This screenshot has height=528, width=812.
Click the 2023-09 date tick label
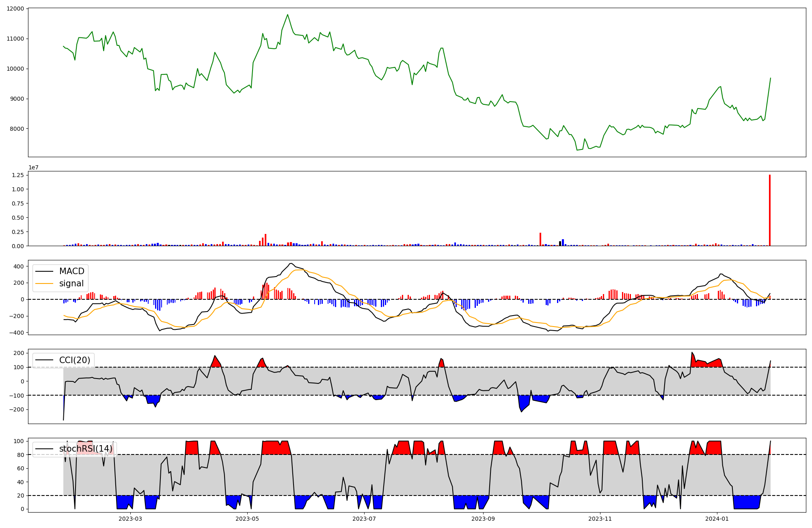click(483, 519)
